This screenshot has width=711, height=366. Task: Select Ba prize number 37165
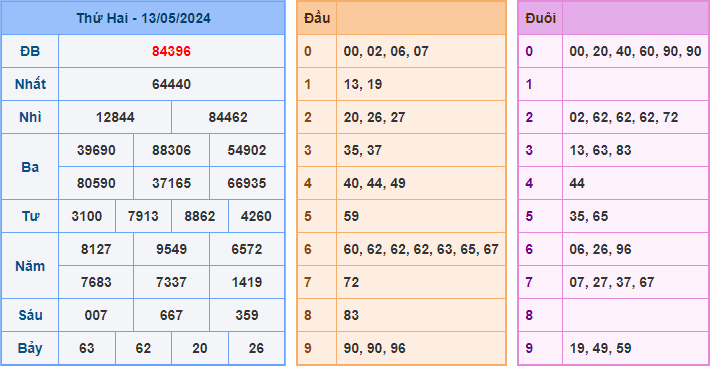[171, 183]
